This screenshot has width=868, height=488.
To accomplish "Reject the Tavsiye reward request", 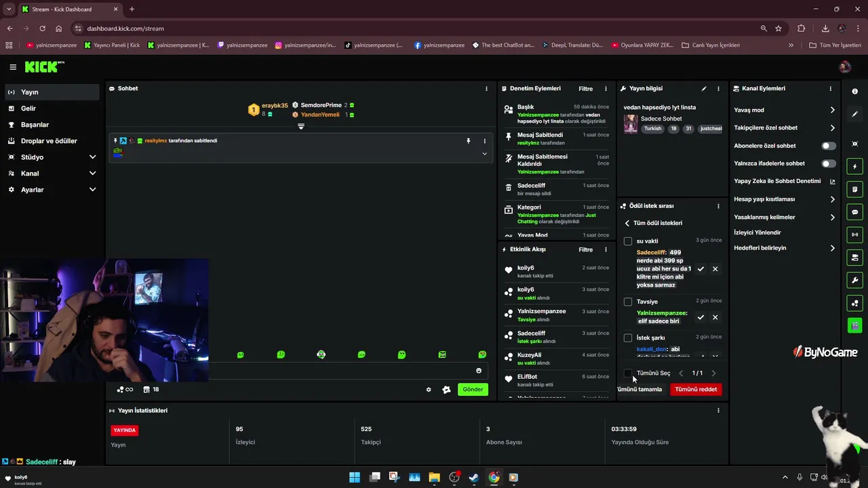I will pyautogui.click(x=715, y=317).
